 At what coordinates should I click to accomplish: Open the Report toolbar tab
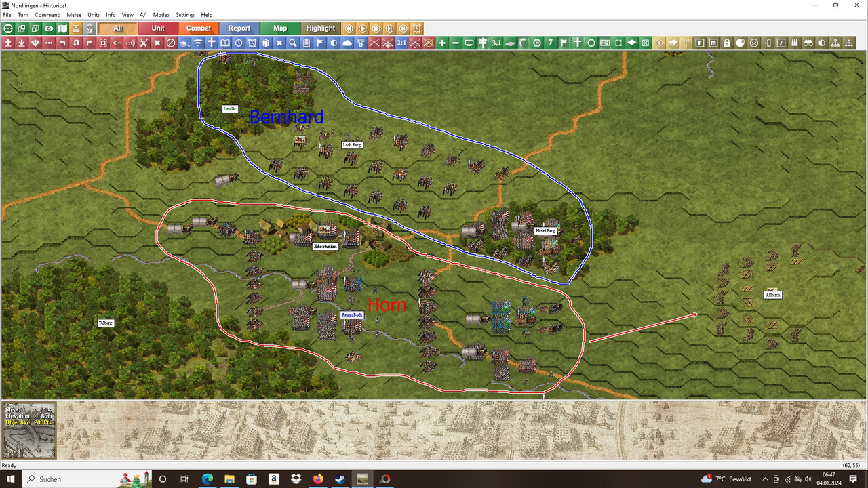tap(239, 28)
